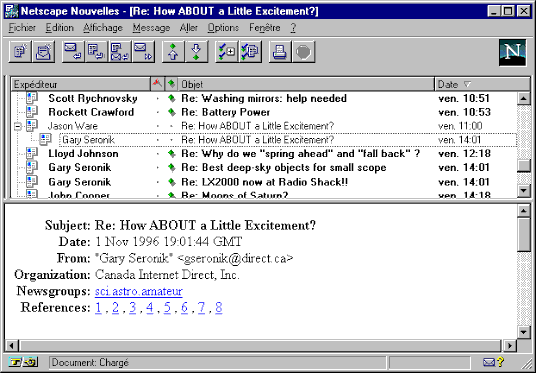Click the Post and Mail Reply icon
This screenshot has width=536, height=373.
(x=120, y=52)
